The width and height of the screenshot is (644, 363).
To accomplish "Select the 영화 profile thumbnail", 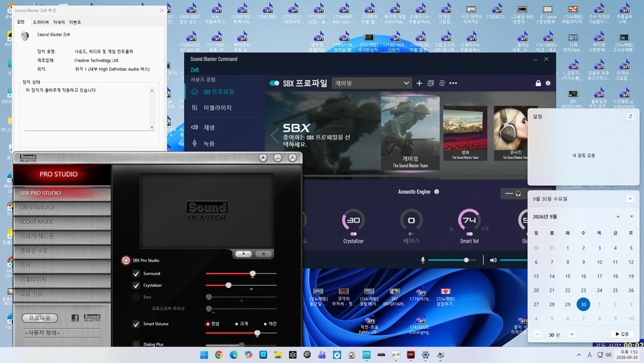I will pos(465,133).
